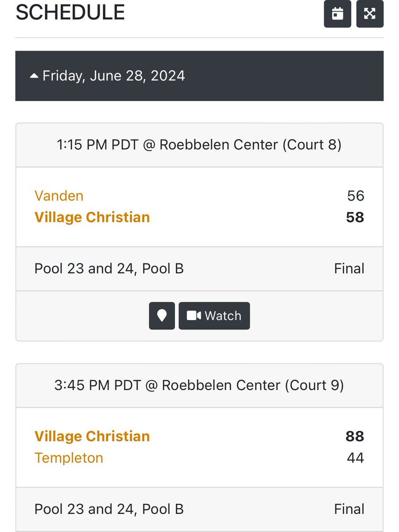Expand schedule to fullscreen with arrows icon
399x532 pixels.
370,14
